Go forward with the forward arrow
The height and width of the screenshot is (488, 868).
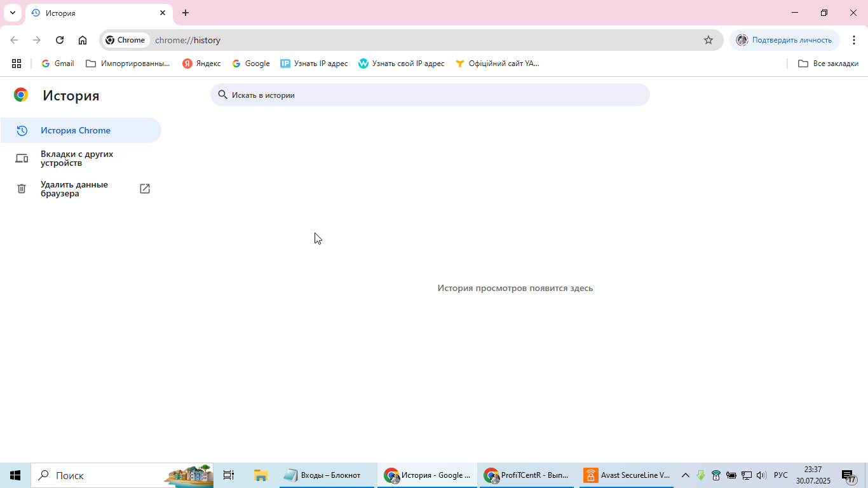tap(37, 40)
